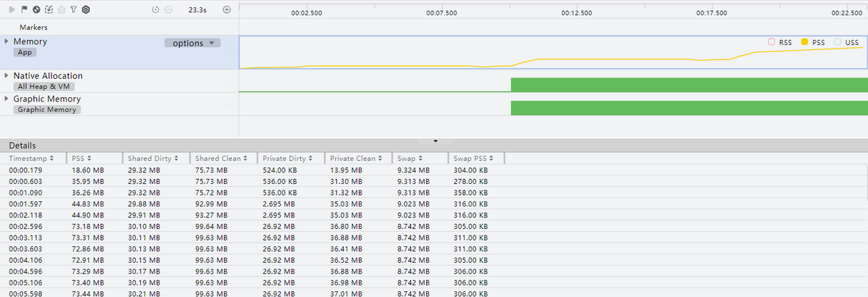This screenshot has height=297, width=868.
Task: Open the Memory options dropdown
Action: pos(192,43)
